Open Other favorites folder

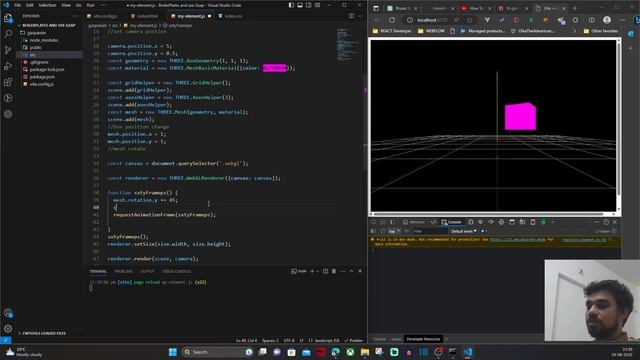pyautogui.click(x=600, y=31)
